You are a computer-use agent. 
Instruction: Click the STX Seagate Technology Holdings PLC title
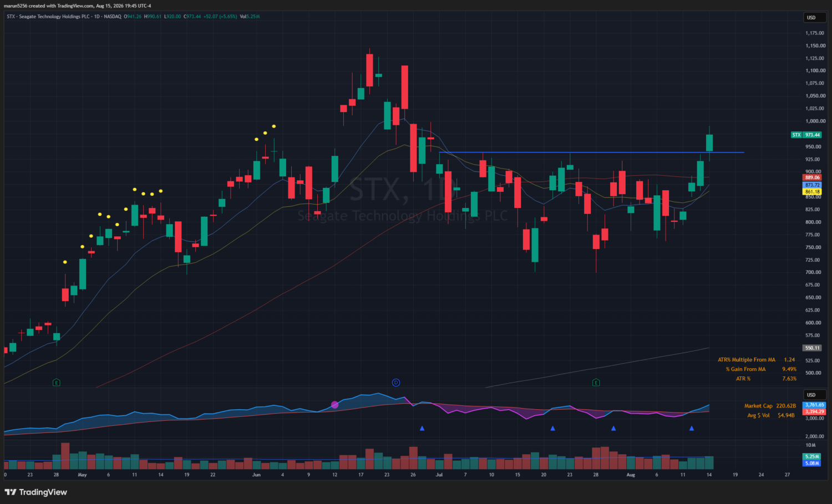coord(48,17)
